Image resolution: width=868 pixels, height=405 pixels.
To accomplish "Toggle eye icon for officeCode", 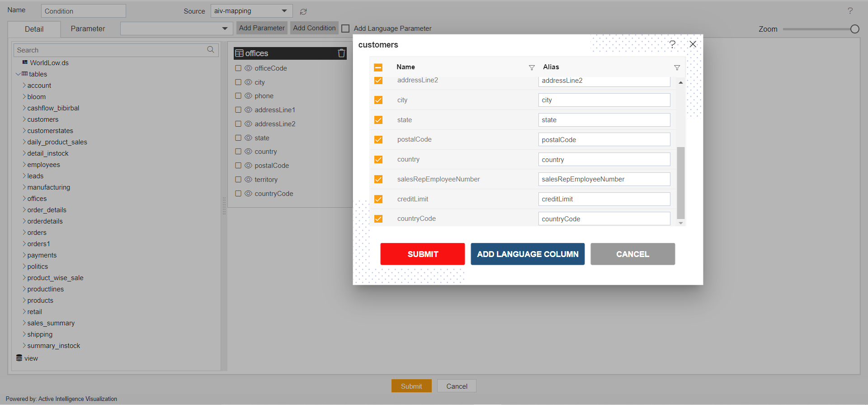I will point(248,68).
